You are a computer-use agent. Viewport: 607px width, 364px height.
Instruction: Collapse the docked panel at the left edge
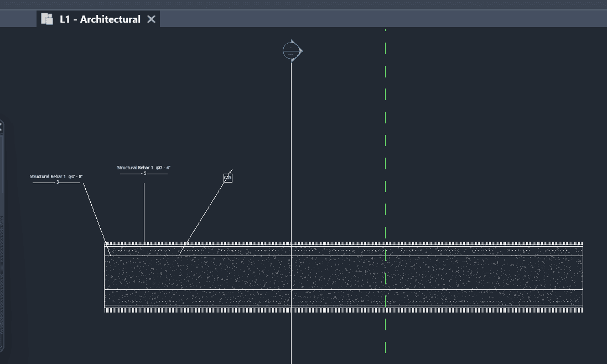point(1,127)
